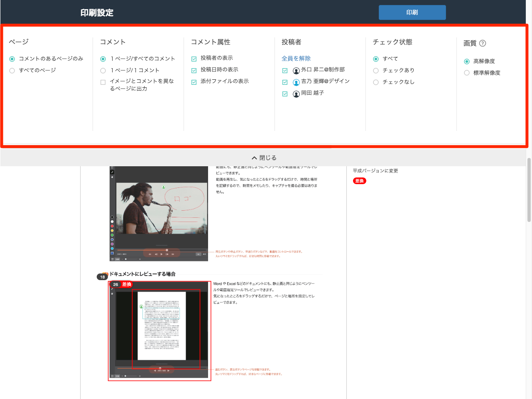Open the green comment pin on the saxophone video
Screen dimensions: 532x399
(164, 187)
